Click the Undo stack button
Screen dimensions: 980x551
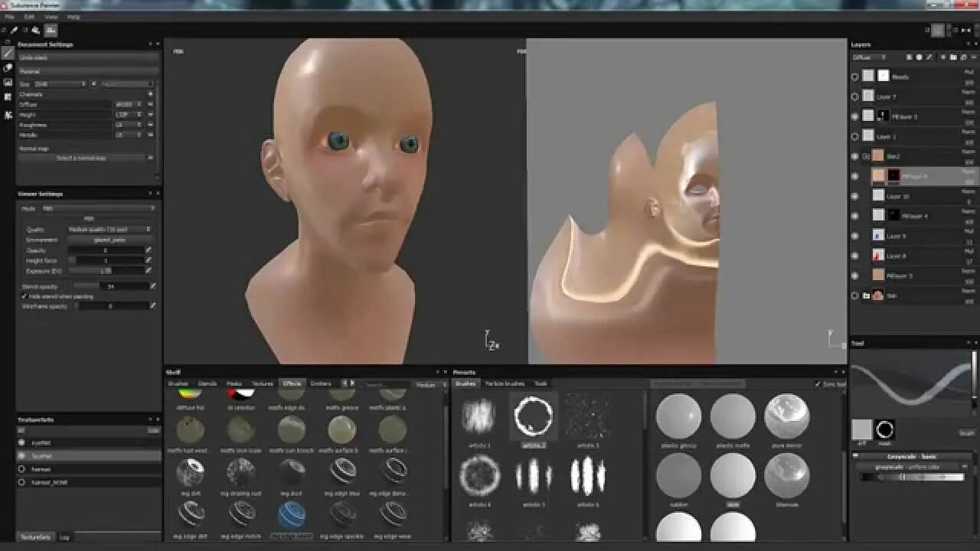tap(88, 57)
